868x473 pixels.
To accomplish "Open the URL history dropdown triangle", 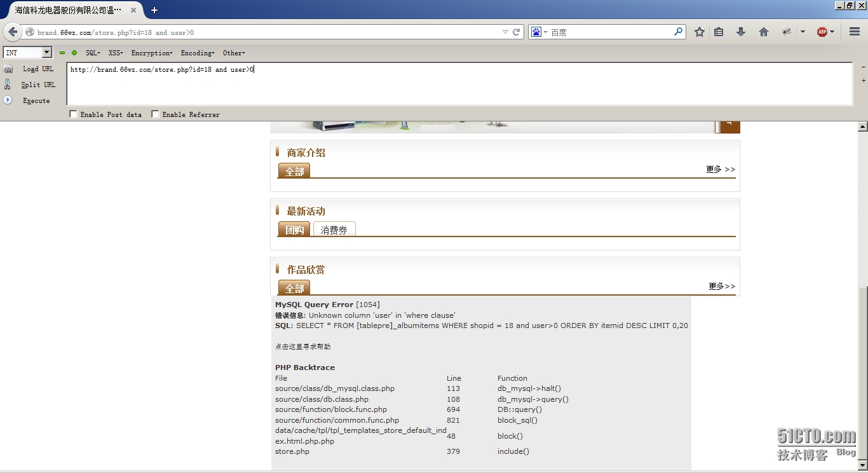I will click(505, 32).
